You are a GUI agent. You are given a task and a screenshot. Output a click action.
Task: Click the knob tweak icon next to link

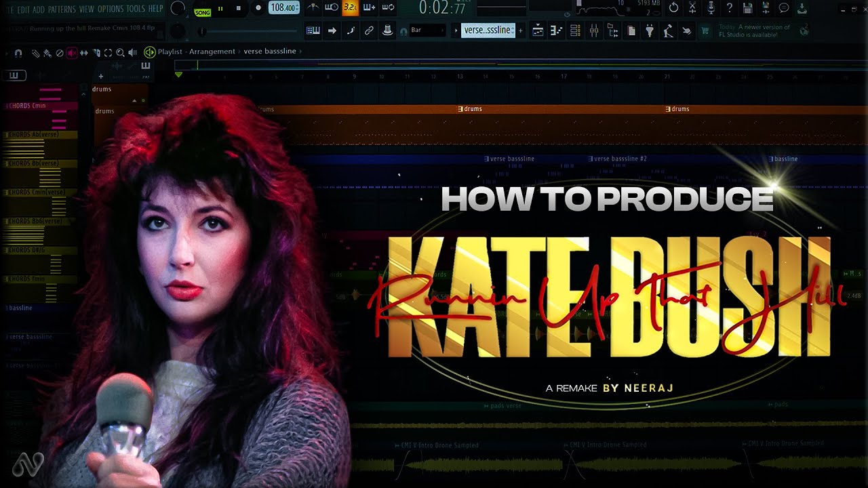tap(387, 30)
